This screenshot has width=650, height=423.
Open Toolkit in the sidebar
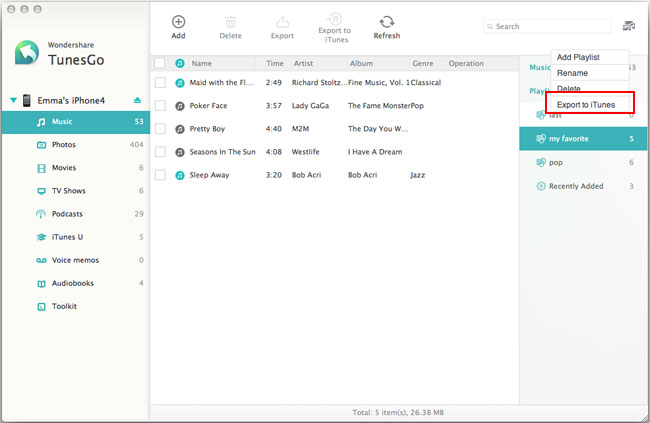[x=76, y=306]
